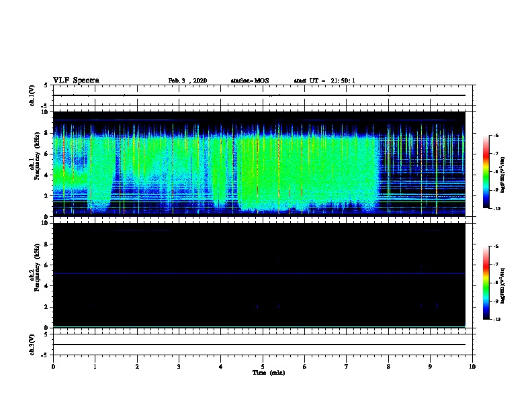Click the ch.2 spectrogram color bar
Viewport: 532px width, 411px height.
coord(486,283)
